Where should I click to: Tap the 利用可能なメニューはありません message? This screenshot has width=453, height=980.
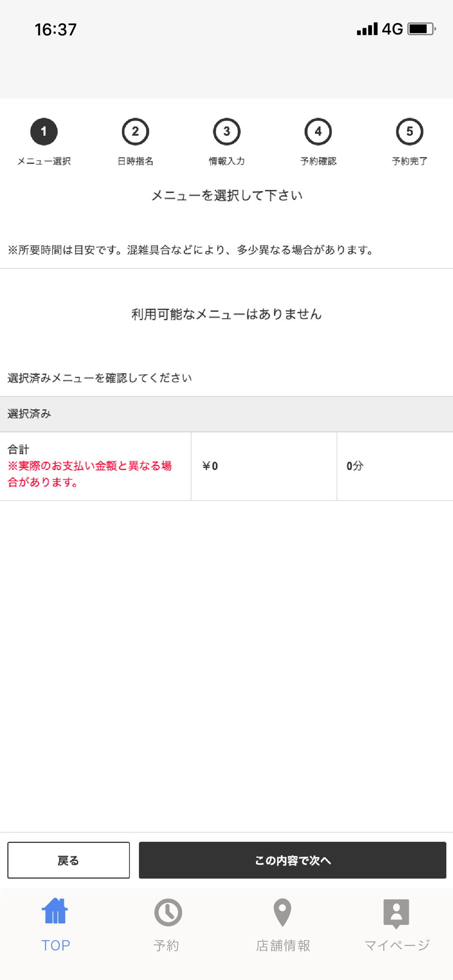[x=226, y=314]
